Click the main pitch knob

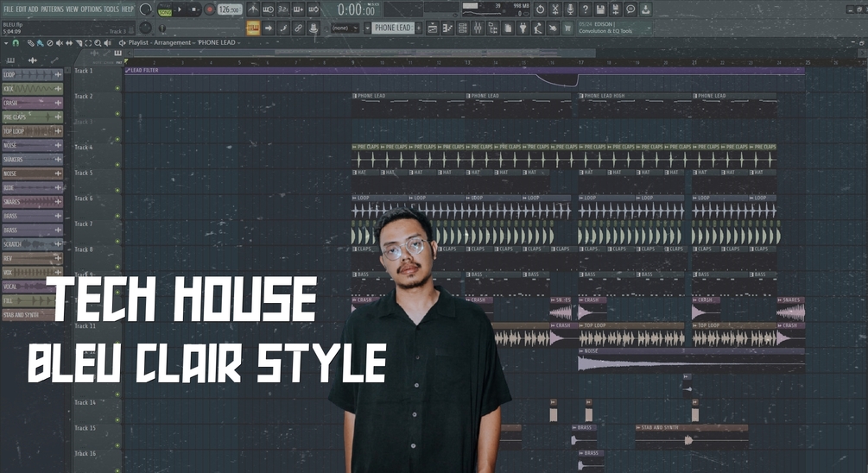coord(146,28)
